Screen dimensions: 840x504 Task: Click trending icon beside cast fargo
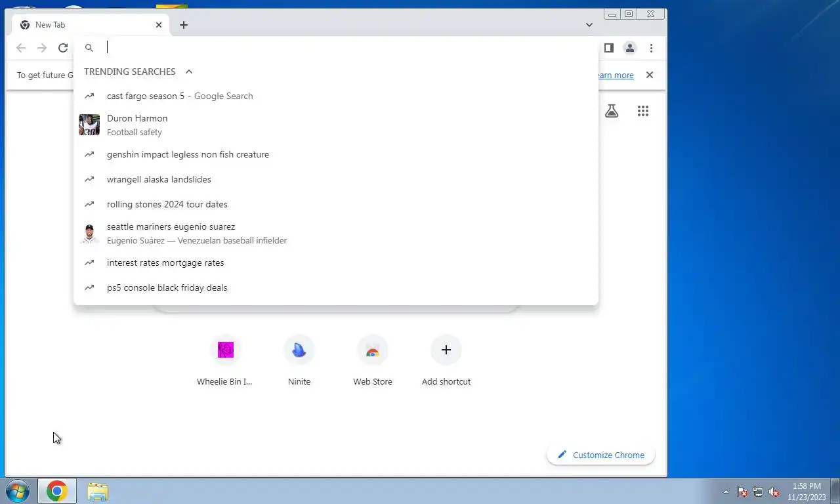coord(89,96)
